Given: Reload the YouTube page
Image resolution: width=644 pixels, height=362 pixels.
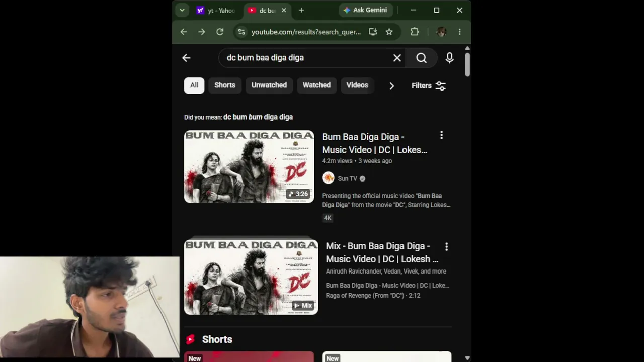Looking at the screenshot, I should point(220,32).
